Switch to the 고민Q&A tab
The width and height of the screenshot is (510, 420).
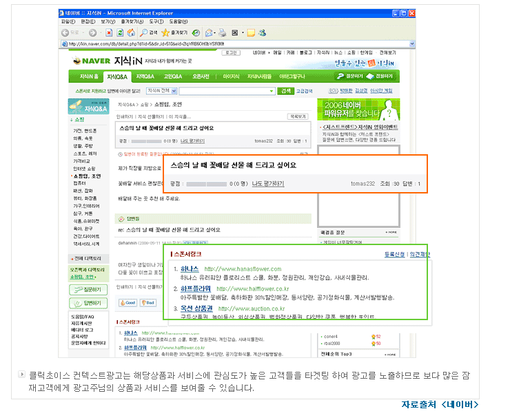pyautogui.click(x=173, y=76)
